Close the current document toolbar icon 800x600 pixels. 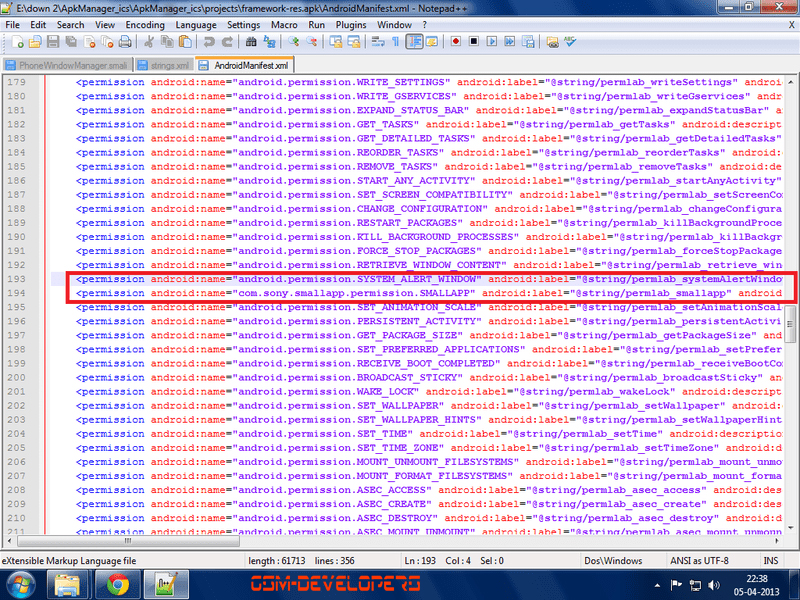(x=89, y=42)
